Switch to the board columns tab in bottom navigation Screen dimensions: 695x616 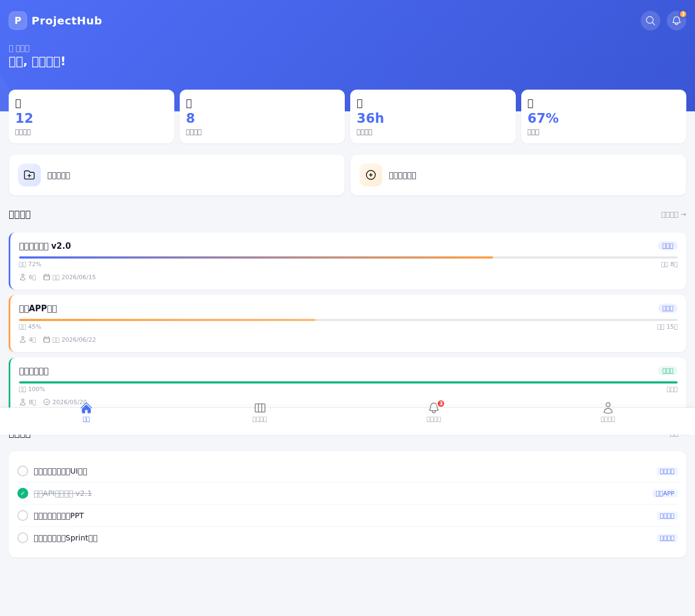click(260, 413)
